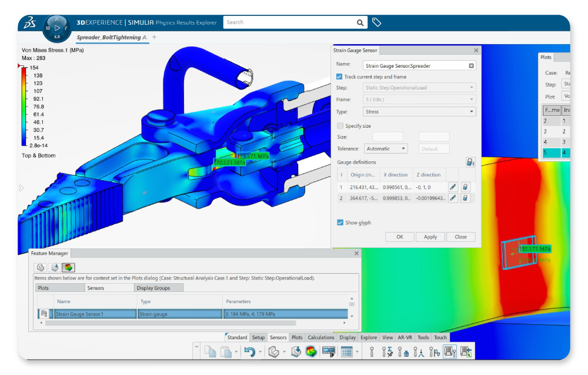Click the import arrow icon in Feature Manager
Image resolution: width=588 pixels, height=375 pixels.
point(55,267)
